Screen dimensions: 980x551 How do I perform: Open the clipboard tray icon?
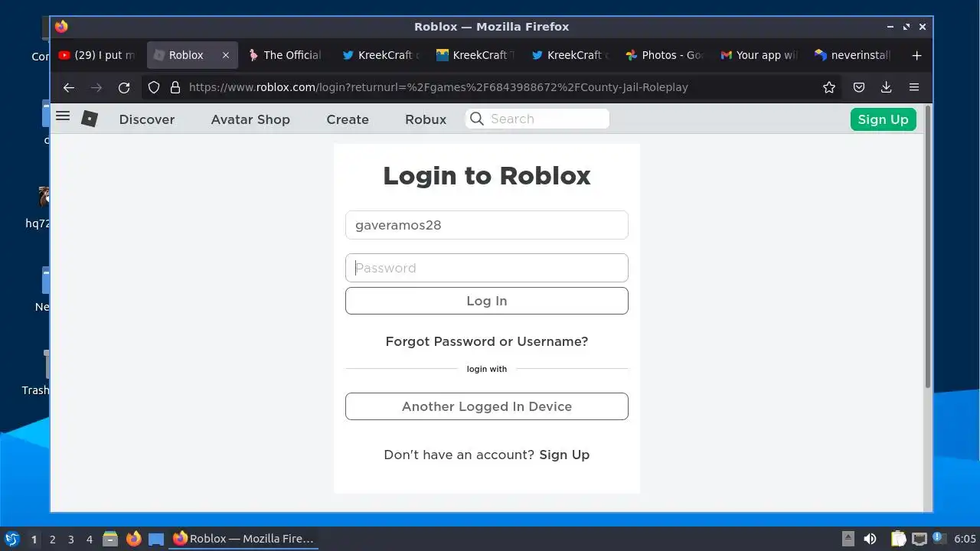point(898,539)
